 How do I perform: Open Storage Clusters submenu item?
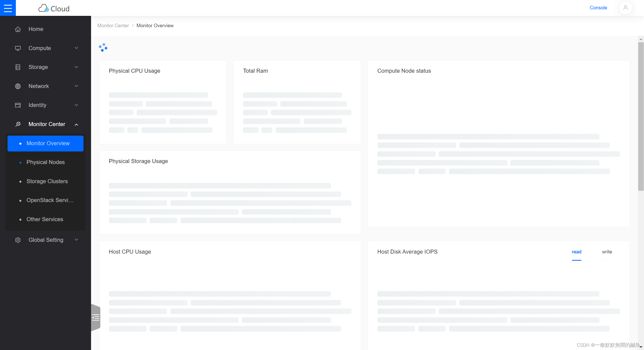coord(47,181)
